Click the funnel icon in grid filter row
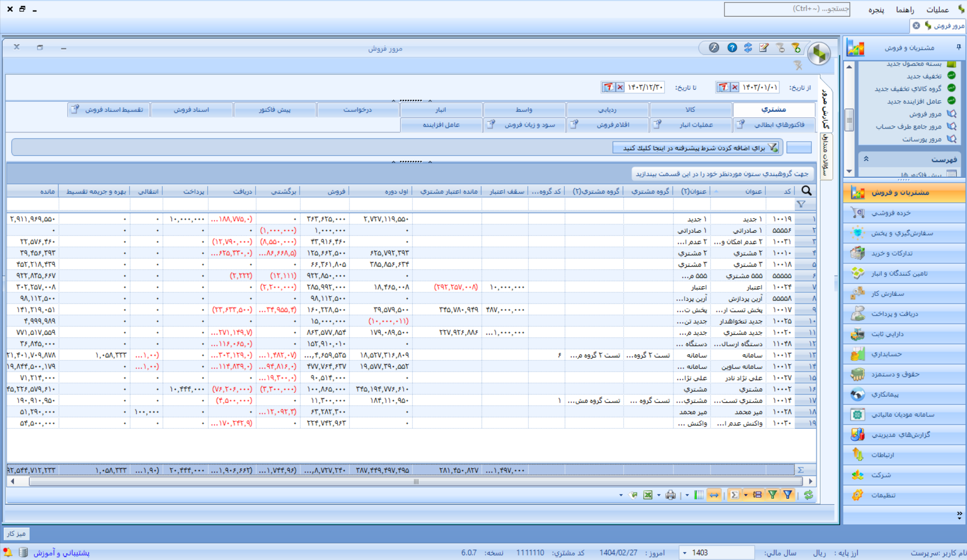This screenshot has width=967, height=560. pyautogui.click(x=801, y=204)
